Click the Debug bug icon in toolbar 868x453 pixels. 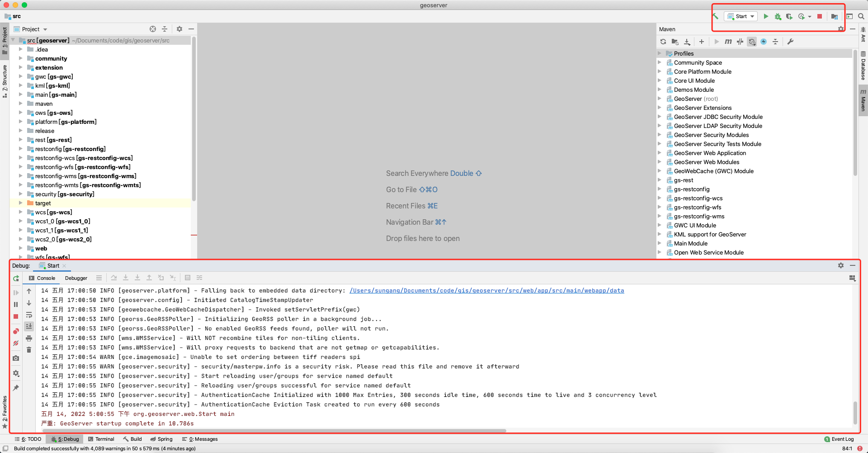[x=778, y=16]
